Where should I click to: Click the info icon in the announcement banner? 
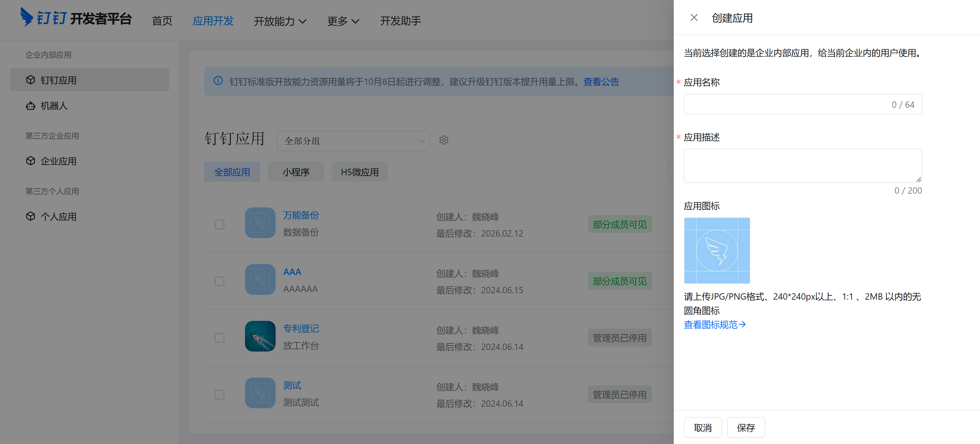point(218,81)
